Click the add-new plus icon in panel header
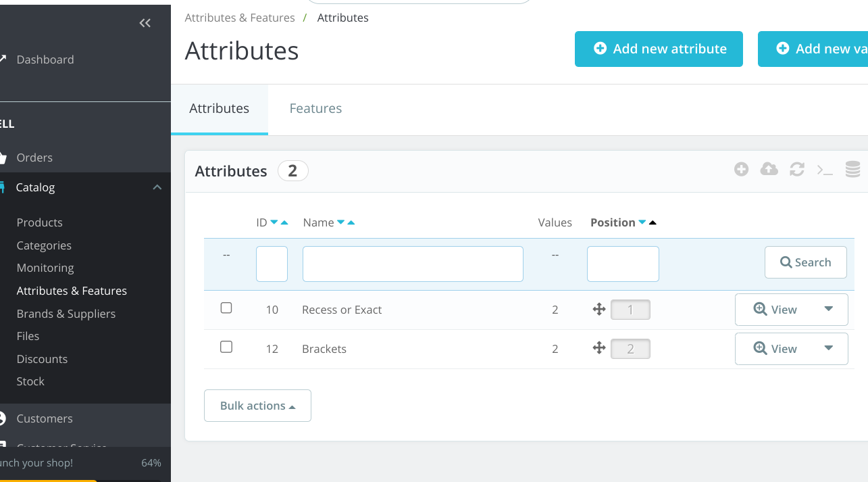 coord(741,169)
